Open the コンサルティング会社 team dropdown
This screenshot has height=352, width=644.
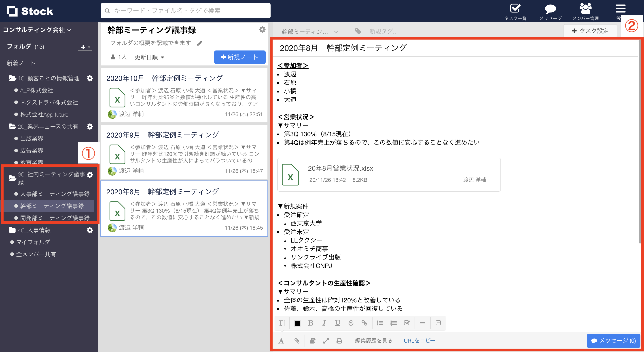click(x=37, y=30)
